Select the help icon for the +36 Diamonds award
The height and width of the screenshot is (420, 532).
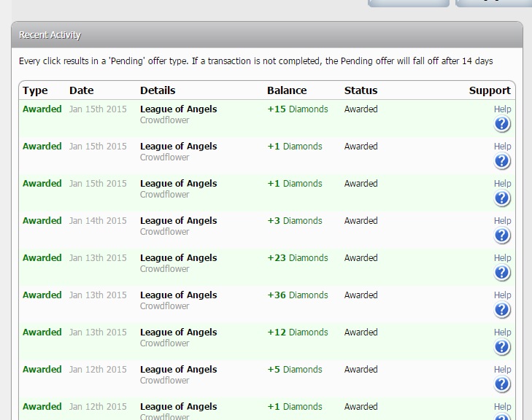tap(502, 311)
